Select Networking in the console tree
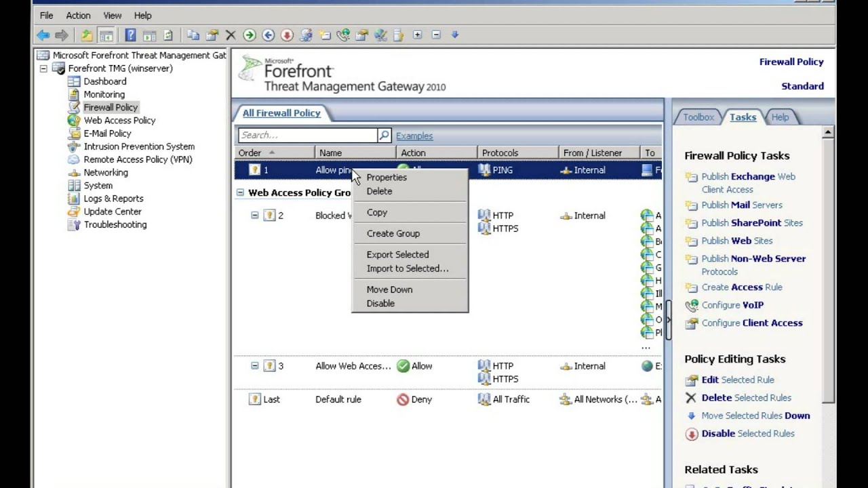868x488 pixels. [106, 172]
